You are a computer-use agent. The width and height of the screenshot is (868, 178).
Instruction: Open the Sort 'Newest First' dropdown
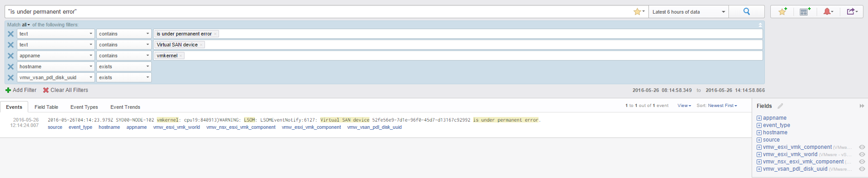tap(723, 106)
